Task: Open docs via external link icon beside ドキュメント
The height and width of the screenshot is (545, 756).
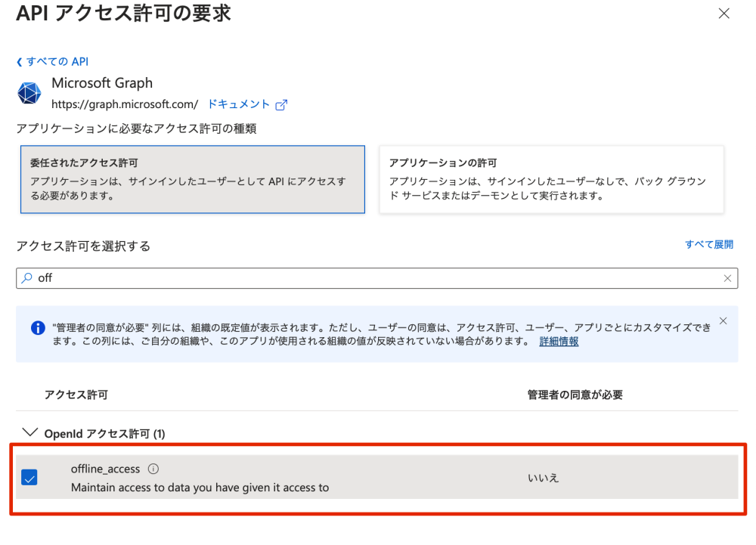Action: tap(281, 105)
